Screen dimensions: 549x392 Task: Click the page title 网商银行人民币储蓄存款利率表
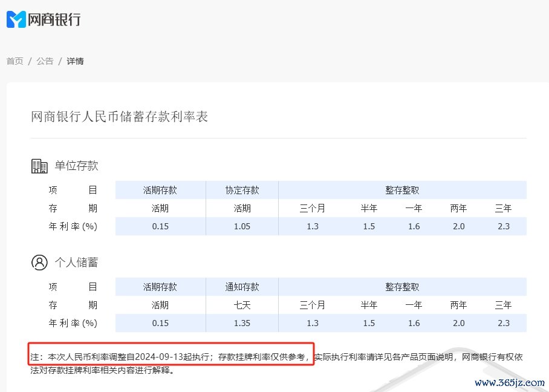pyautogui.click(x=120, y=117)
